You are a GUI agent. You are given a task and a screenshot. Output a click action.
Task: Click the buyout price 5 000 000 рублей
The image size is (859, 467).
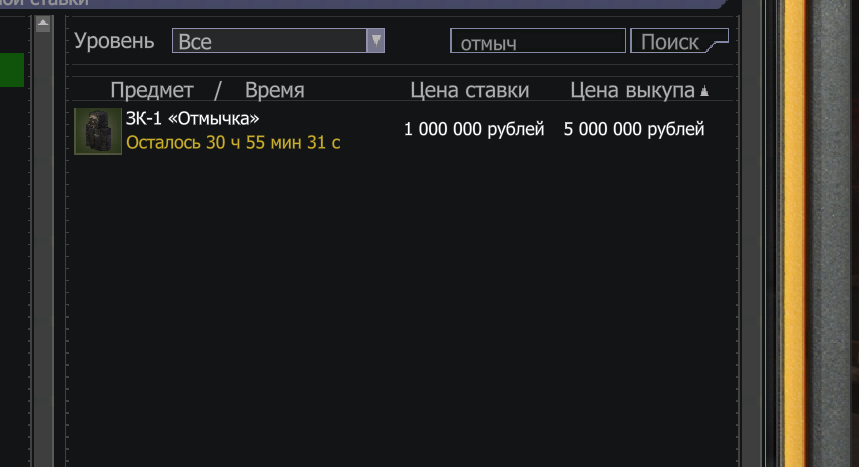coord(634,129)
